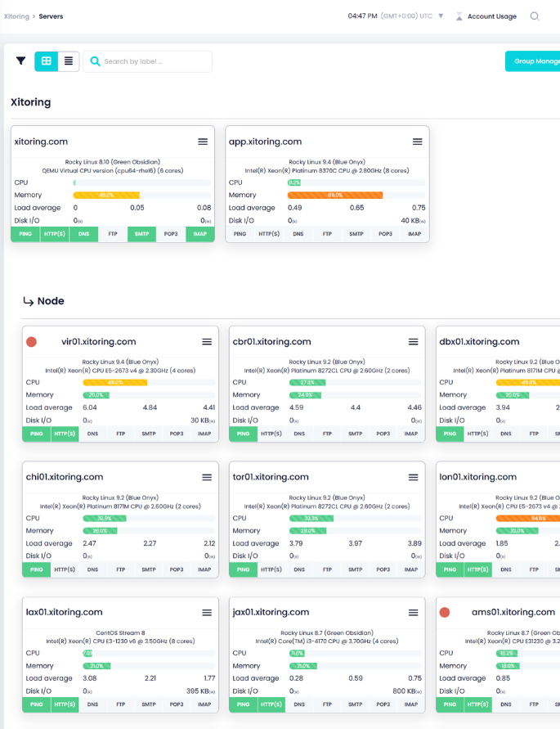Select DNS tab on tor01.xitoring.com card
This screenshot has height=729, width=560.
click(x=299, y=569)
